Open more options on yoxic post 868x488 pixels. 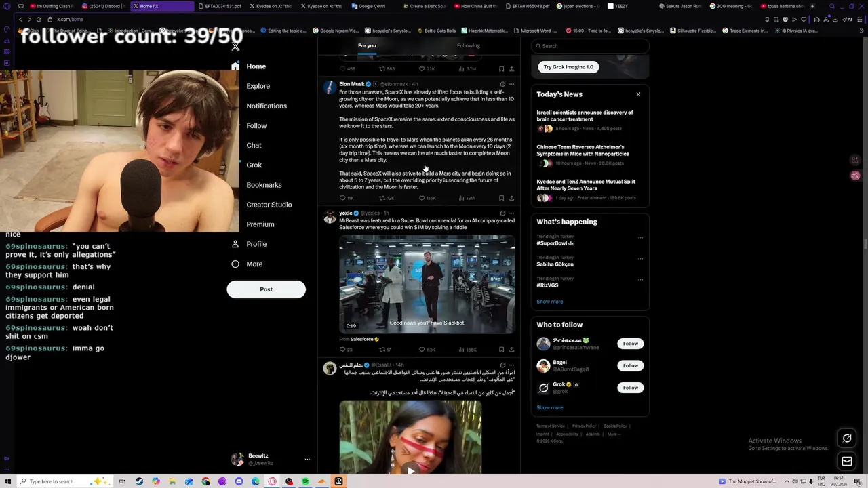tap(511, 213)
